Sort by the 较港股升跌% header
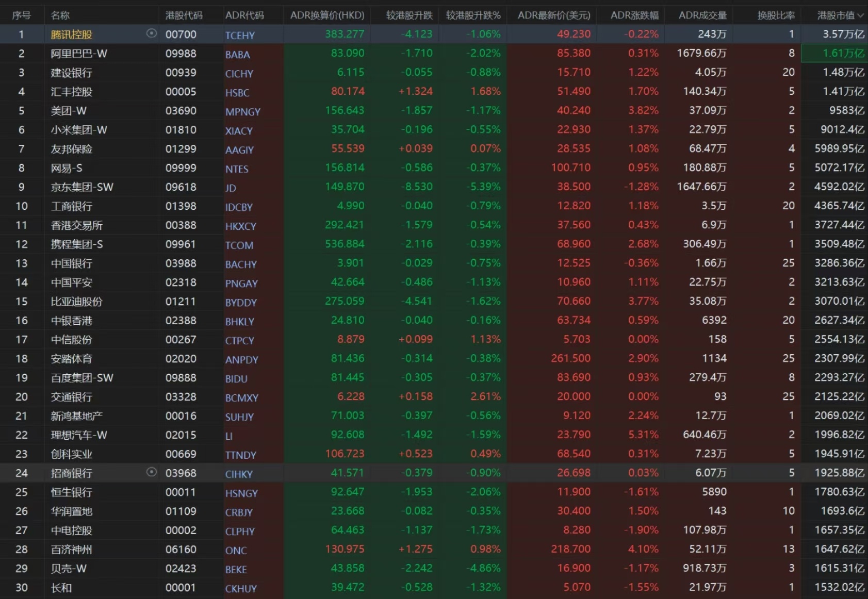 click(x=473, y=15)
